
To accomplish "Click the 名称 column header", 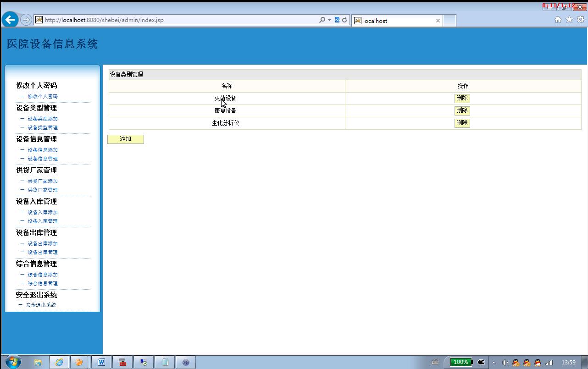I will [227, 86].
